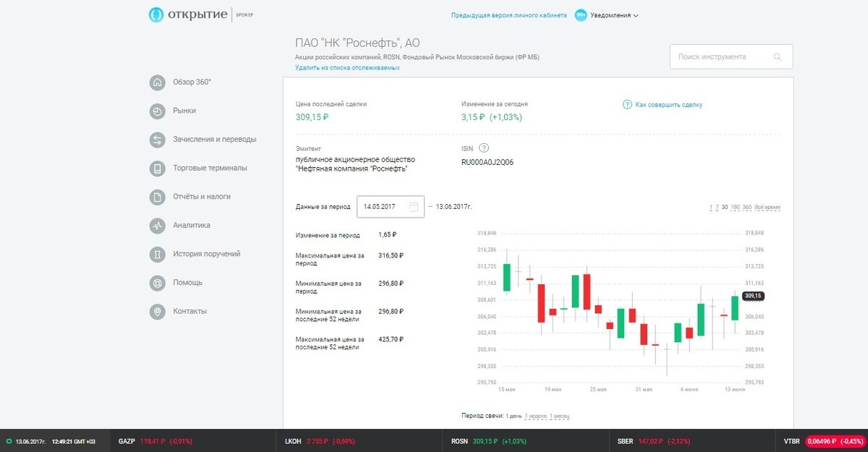Click ISIN code RU000A0J2Q06
The height and width of the screenshot is (452, 868).
(488, 162)
